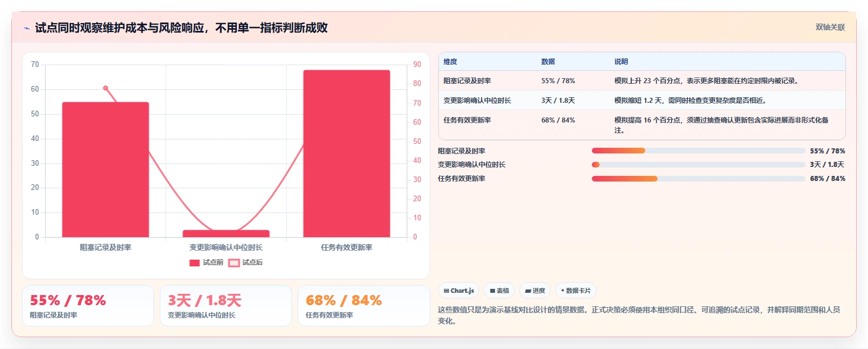
Task: Click the line point above first bar
Action: [105, 88]
